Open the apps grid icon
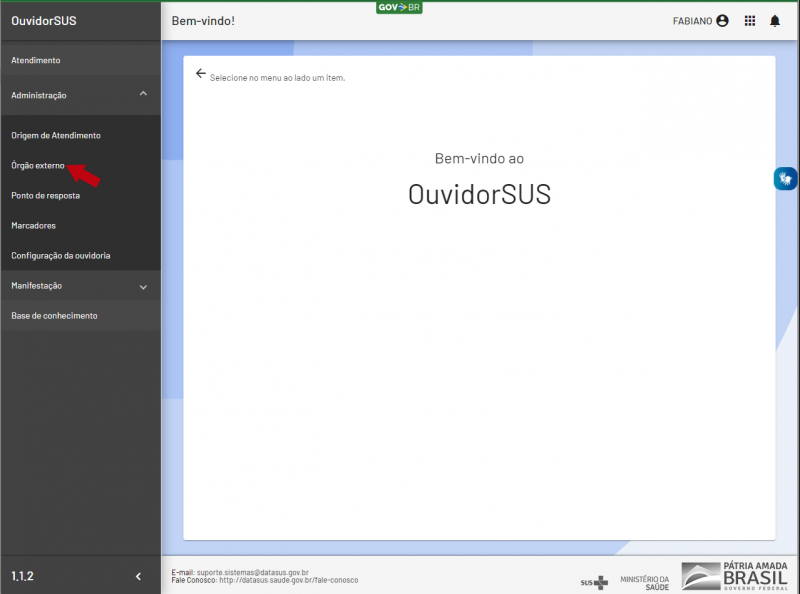 [749, 20]
